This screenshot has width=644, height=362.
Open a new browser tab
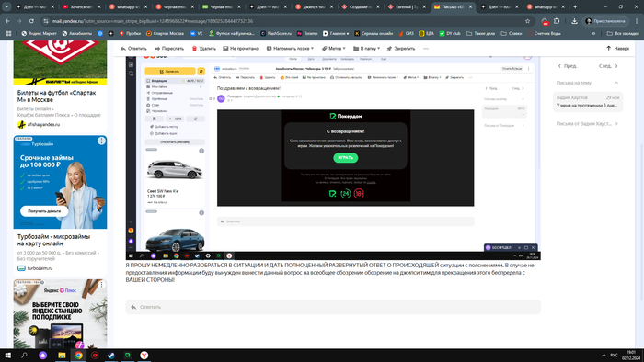(x=575, y=6)
